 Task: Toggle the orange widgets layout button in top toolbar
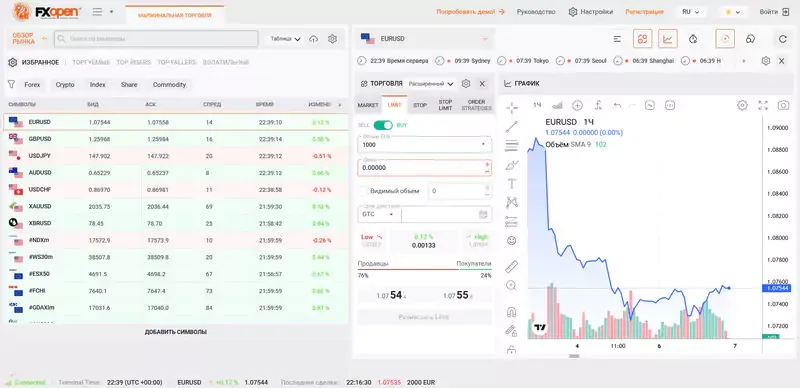(643, 39)
